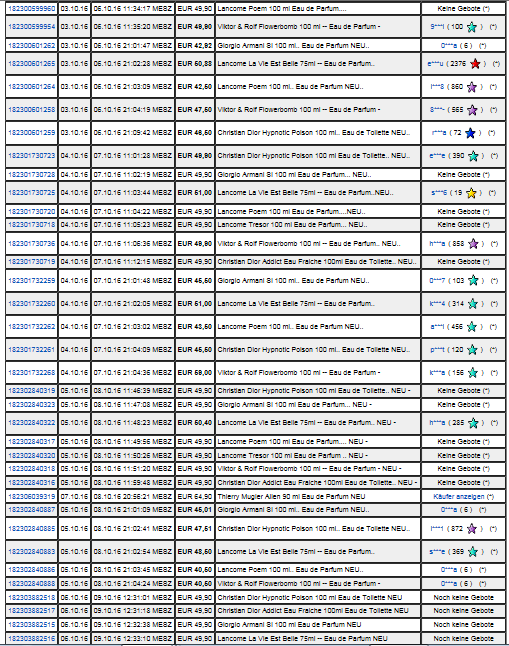Click the turquoise star beside feedback score 103
Screen dimensions: 509x646
[x=473, y=281]
